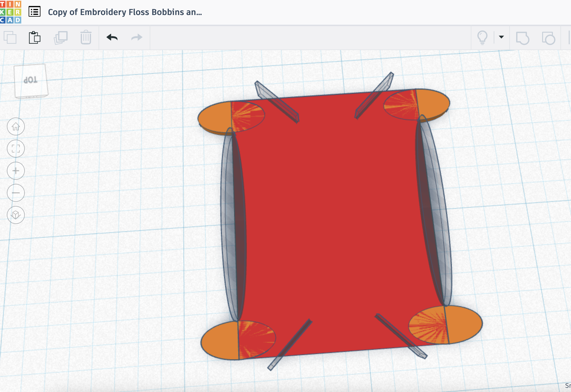Rename the Copy of Embroidery Floss Bobbins title
The width and height of the screenshot is (571, 392).
point(125,12)
